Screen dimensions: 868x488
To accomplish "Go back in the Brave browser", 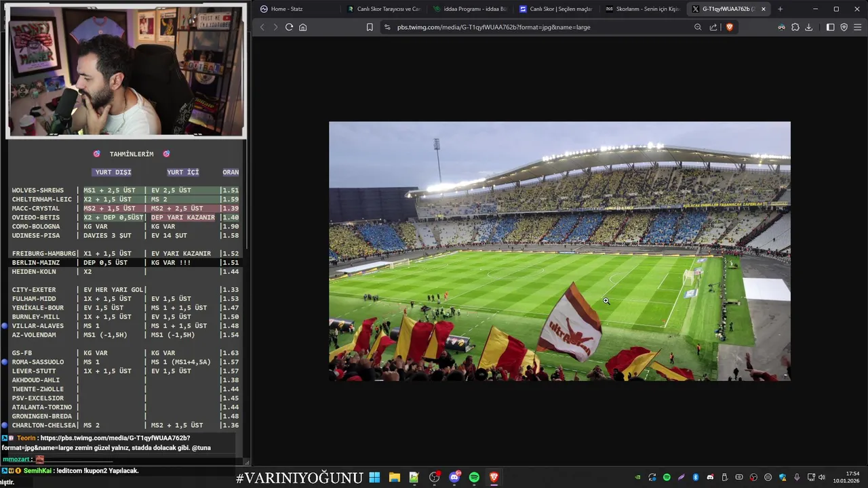I will pos(262,27).
